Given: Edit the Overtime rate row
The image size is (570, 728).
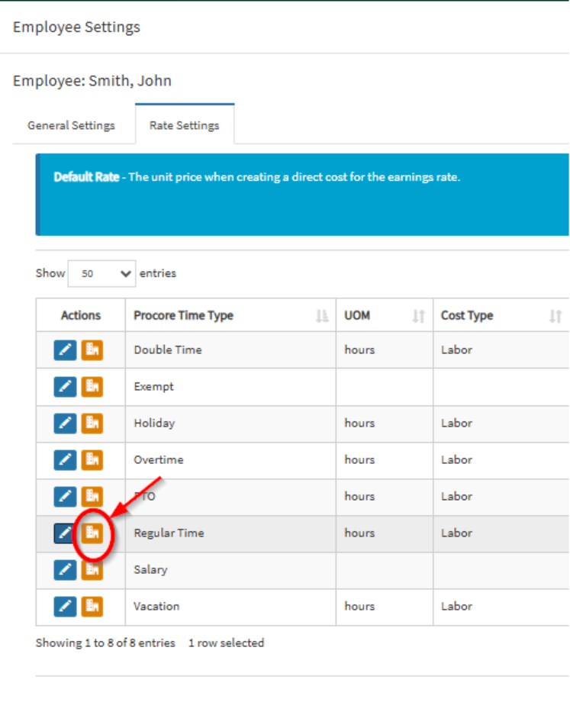Looking at the screenshot, I should tap(65, 460).
